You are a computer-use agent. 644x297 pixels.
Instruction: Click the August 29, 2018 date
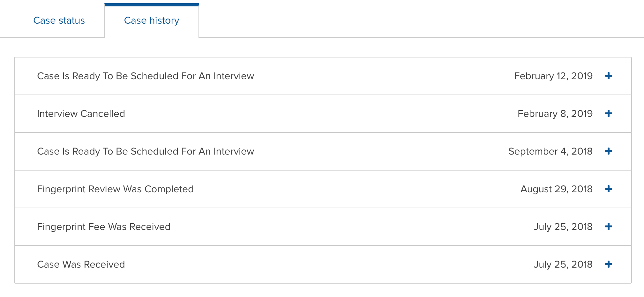pos(557,189)
